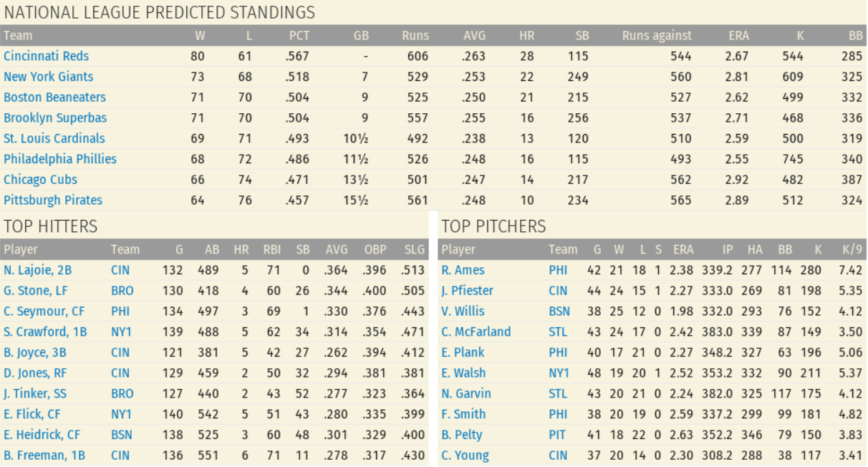Open the Cincinnati Reds team page
This screenshot has height=467, width=868.
46,56
